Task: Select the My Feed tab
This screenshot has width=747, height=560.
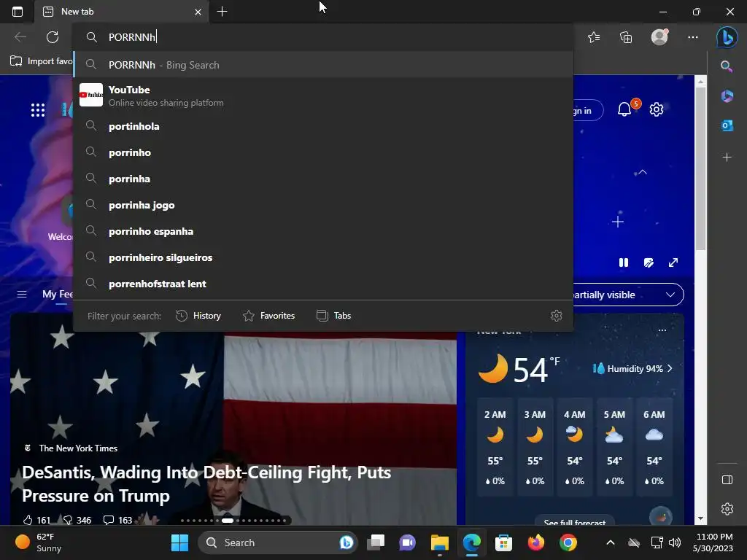Action: (x=58, y=295)
